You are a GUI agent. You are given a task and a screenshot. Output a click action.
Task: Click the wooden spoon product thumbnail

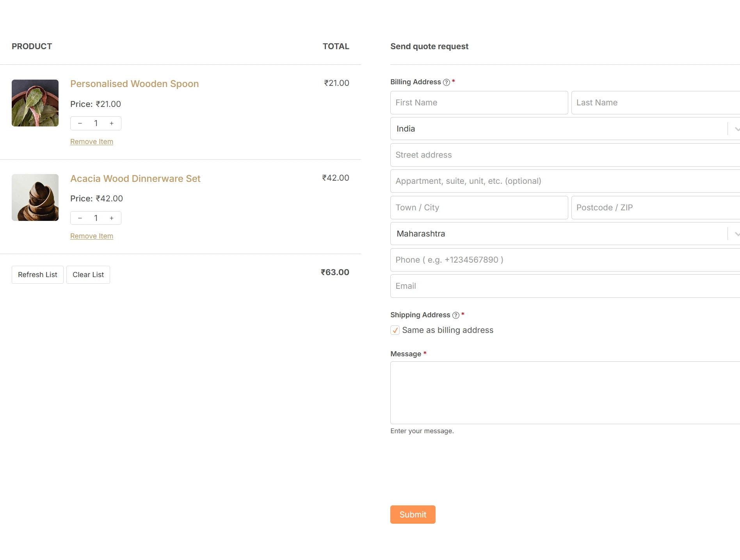tap(35, 103)
